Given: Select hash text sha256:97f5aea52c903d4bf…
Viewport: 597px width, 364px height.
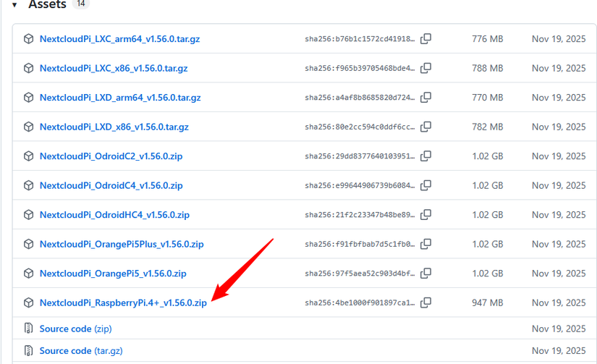Looking at the screenshot, I should tap(360, 274).
